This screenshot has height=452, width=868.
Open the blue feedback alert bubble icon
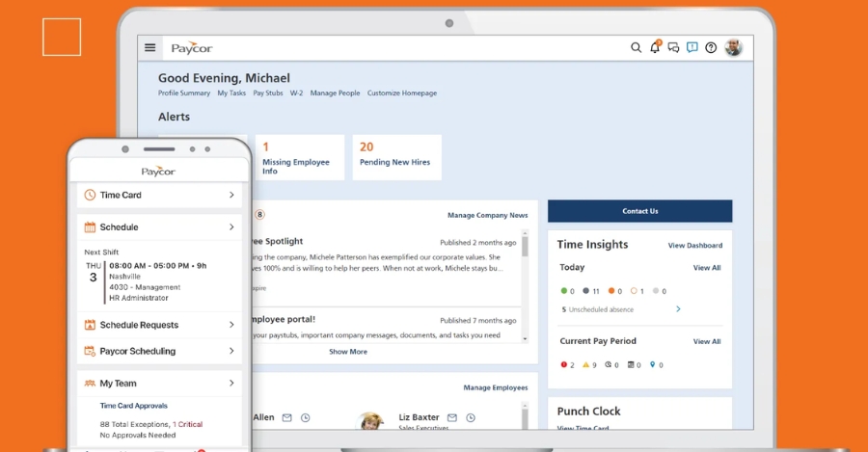692,47
